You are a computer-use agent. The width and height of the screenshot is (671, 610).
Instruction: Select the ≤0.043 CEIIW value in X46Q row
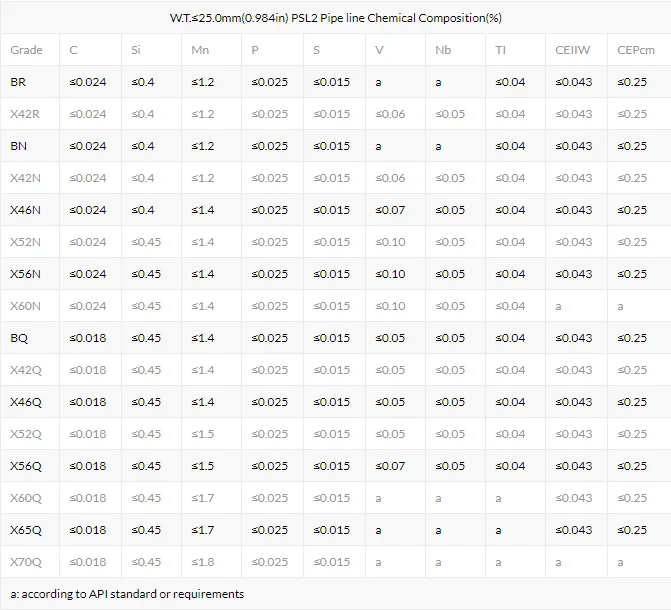(573, 402)
